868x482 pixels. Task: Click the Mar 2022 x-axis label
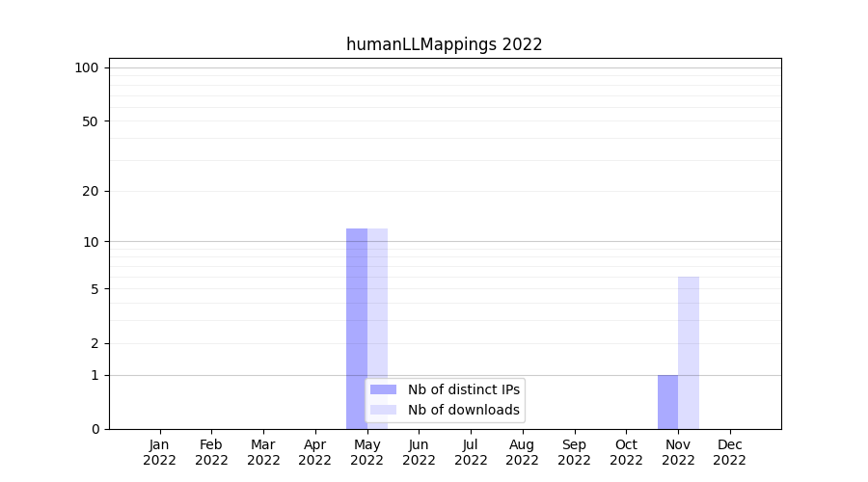point(263,452)
